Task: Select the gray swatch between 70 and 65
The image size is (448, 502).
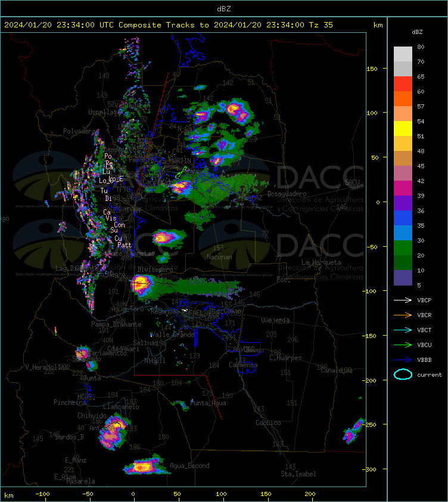Action: pyautogui.click(x=403, y=69)
